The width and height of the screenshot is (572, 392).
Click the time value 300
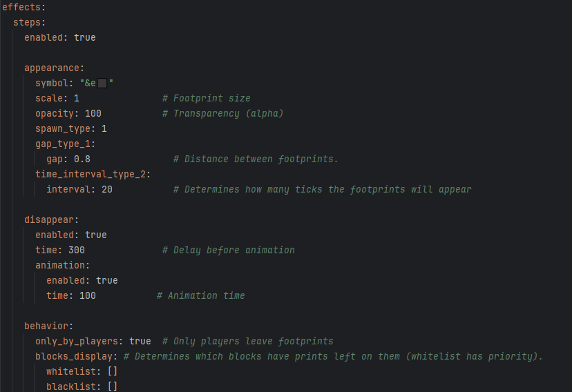pyautogui.click(x=77, y=250)
